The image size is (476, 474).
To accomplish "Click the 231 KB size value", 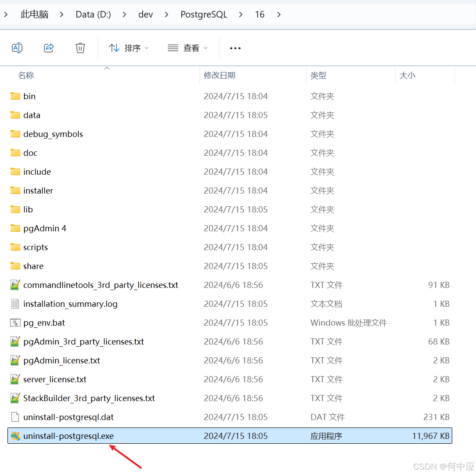I will [436, 417].
